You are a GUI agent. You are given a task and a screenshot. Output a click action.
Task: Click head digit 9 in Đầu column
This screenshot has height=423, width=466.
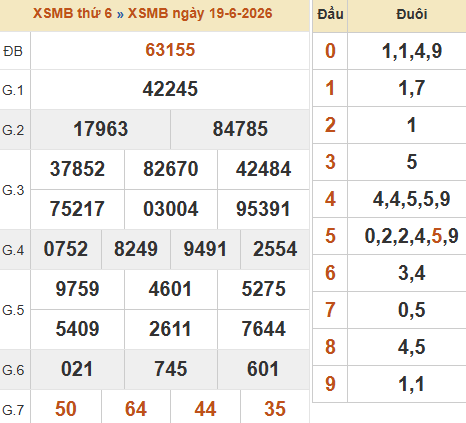click(330, 384)
